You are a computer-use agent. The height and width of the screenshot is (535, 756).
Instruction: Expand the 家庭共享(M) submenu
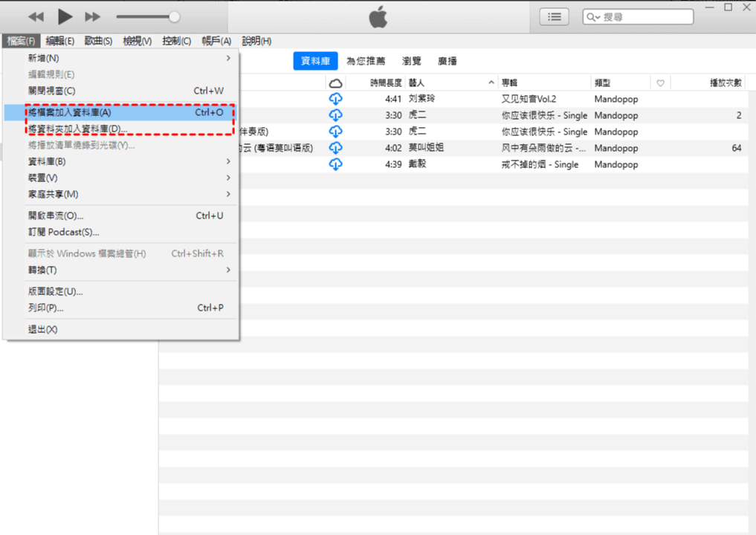pos(120,194)
